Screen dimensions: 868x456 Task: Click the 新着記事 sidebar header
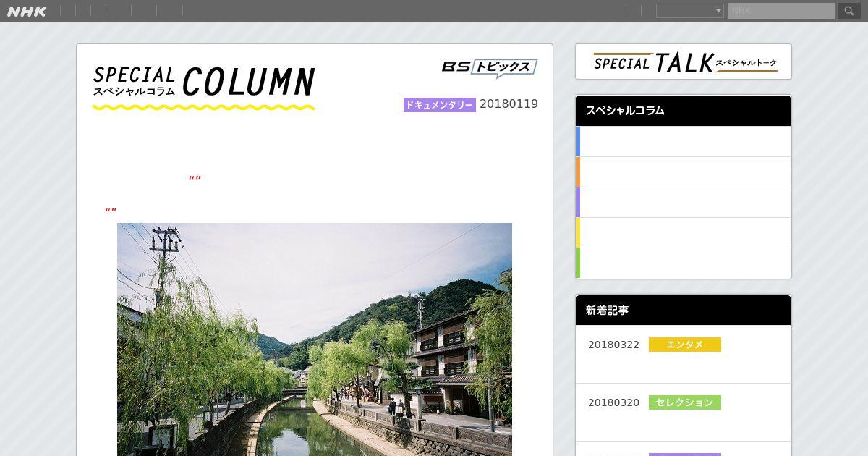[x=684, y=311]
